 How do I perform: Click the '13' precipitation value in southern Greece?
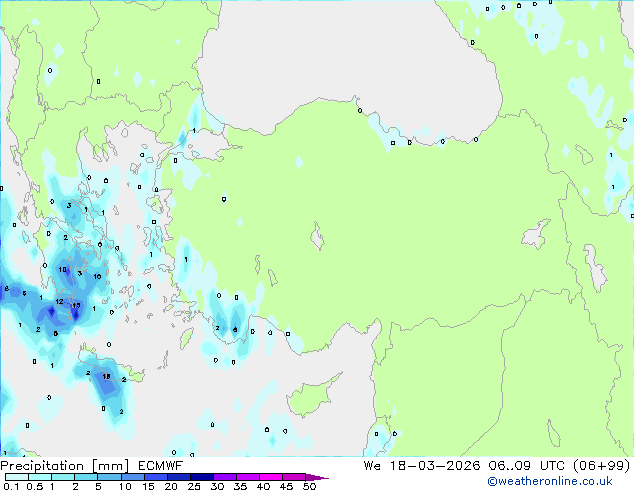click(x=76, y=306)
